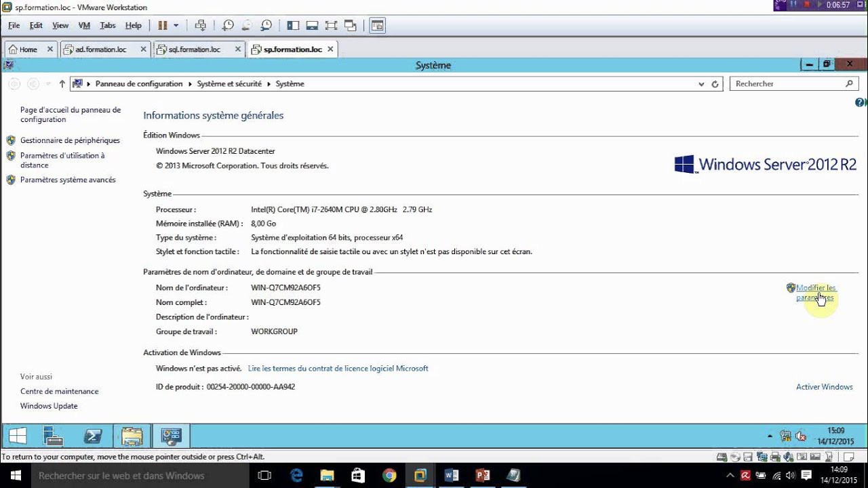Image resolution: width=868 pixels, height=488 pixels.
Task: Open the VM menu
Action: [84, 25]
